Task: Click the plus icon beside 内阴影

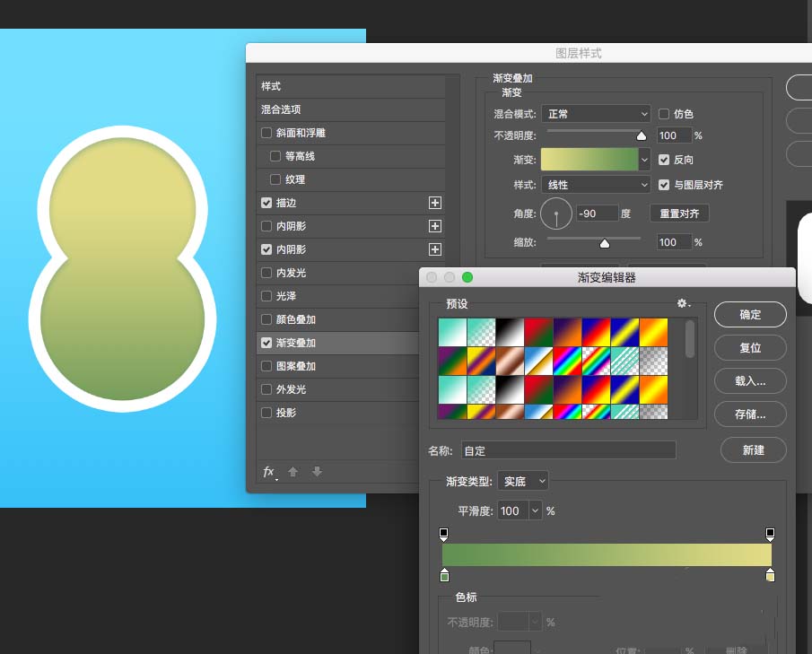Action: tap(434, 226)
